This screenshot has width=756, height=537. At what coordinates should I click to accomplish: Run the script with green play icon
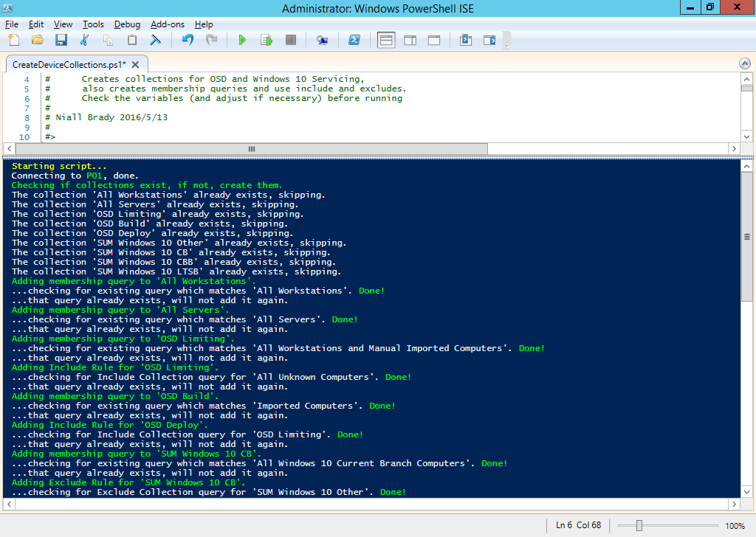(x=242, y=40)
